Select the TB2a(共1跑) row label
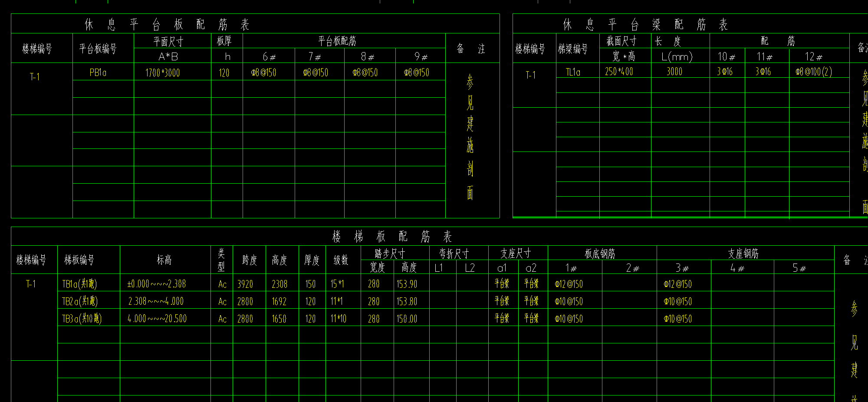Screen dimensions: 868x402 click(x=80, y=301)
